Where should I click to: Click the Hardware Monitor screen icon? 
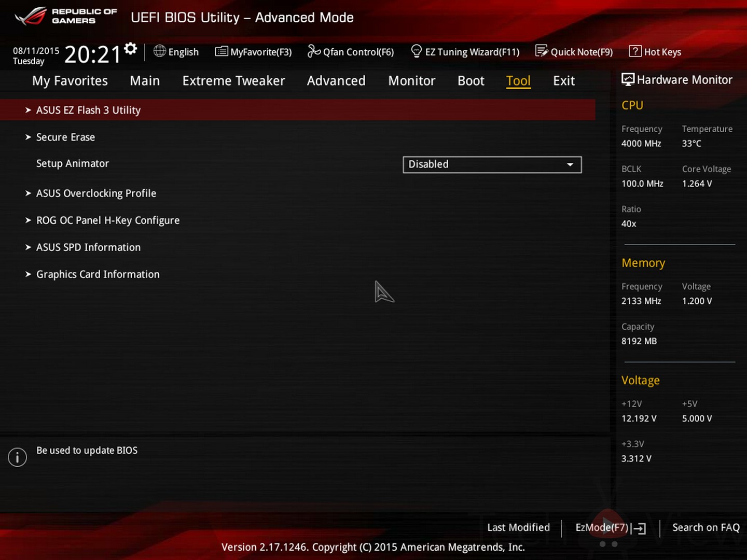pyautogui.click(x=628, y=79)
